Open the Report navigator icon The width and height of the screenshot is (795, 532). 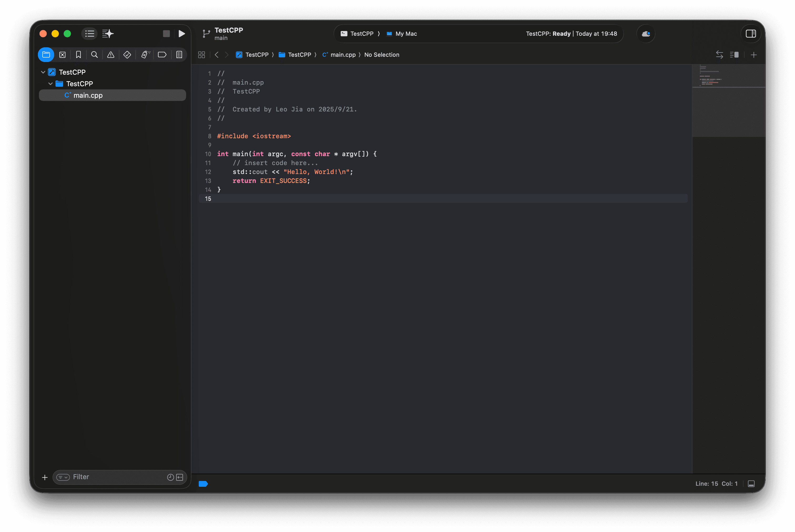179,55
